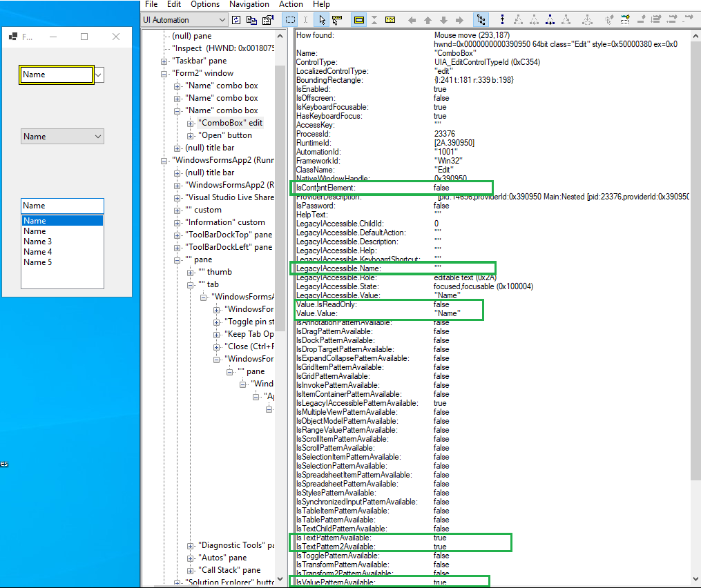701x588 pixels.
Task: Click the navigate to Next Sibling arrow icon
Action: pyautogui.click(x=459, y=19)
